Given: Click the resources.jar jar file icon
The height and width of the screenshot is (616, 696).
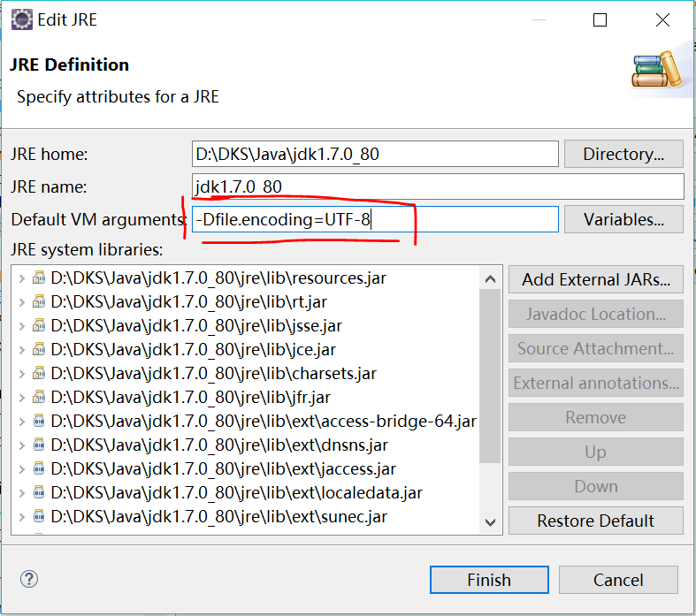Looking at the screenshot, I should click(39, 278).
